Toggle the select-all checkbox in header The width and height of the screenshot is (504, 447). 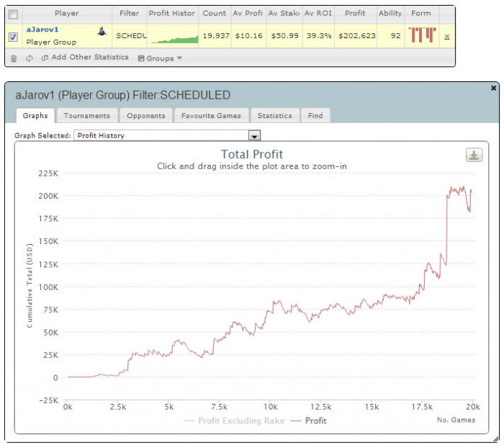13,14
